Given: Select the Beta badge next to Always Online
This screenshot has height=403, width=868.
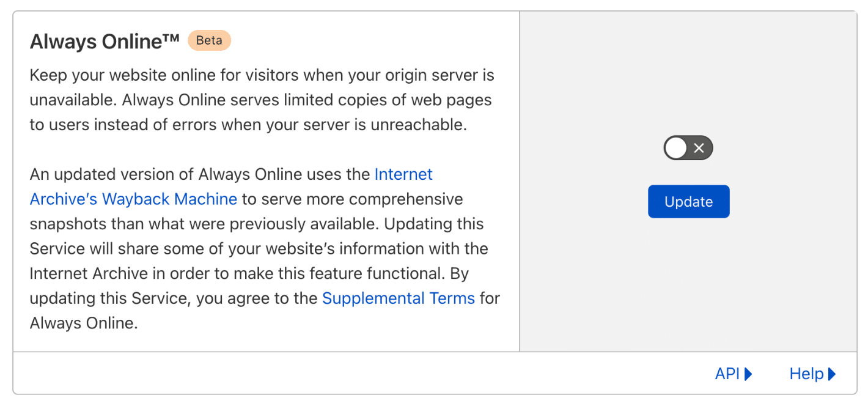Looking at the screenshot, I should [x=209, y=40].
